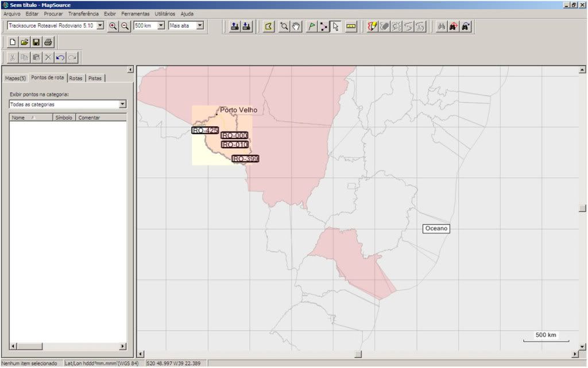Click the Copy icon
This screenshot has width=588, height=368.
[24, 58]
